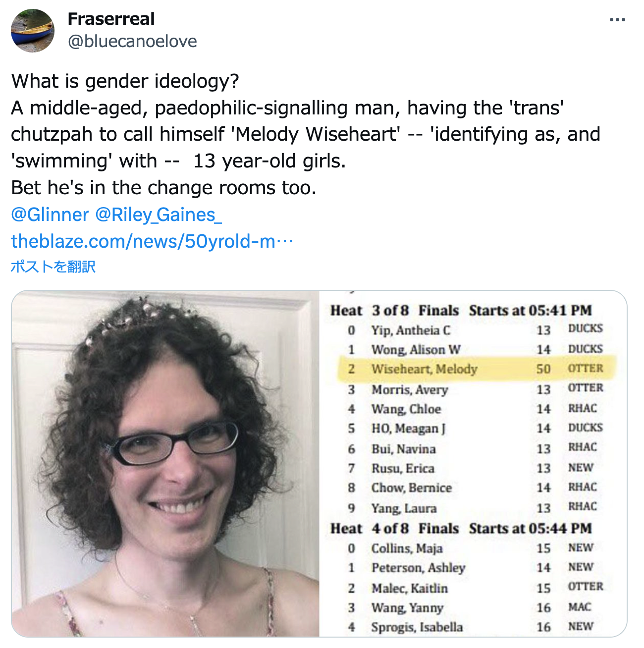Click the ポストを翻訳 translate post link
Viewport: 644px width, 648px height.
[53, 267]
